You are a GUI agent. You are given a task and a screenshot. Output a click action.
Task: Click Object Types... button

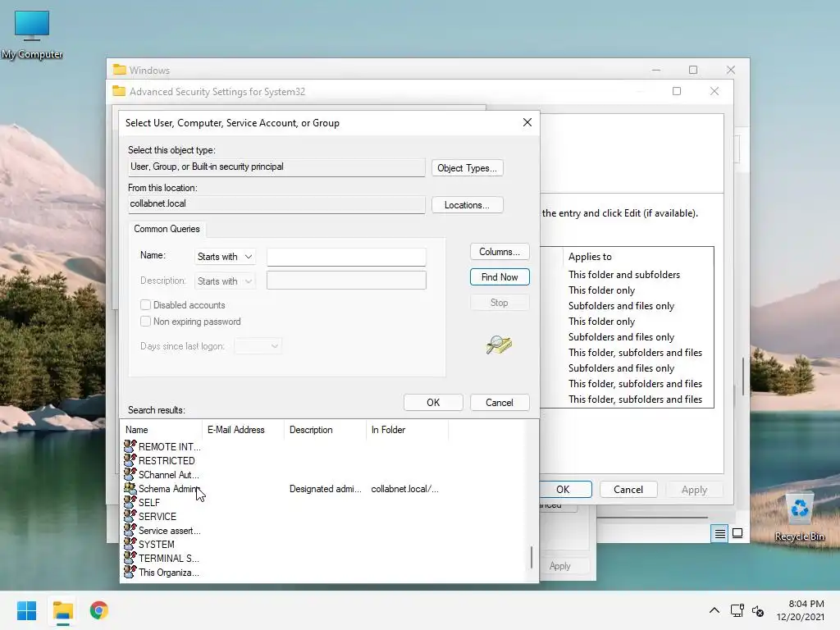(x=467, y=168)
